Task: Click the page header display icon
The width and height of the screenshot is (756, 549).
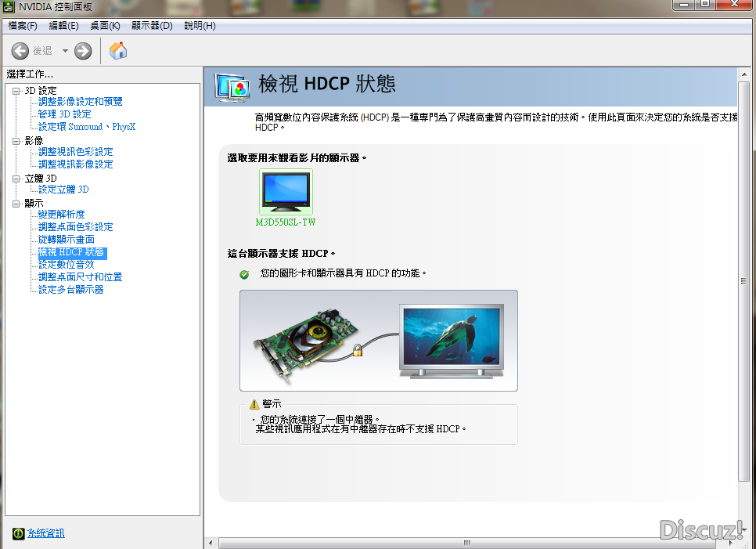Action: tap(232, 87)
